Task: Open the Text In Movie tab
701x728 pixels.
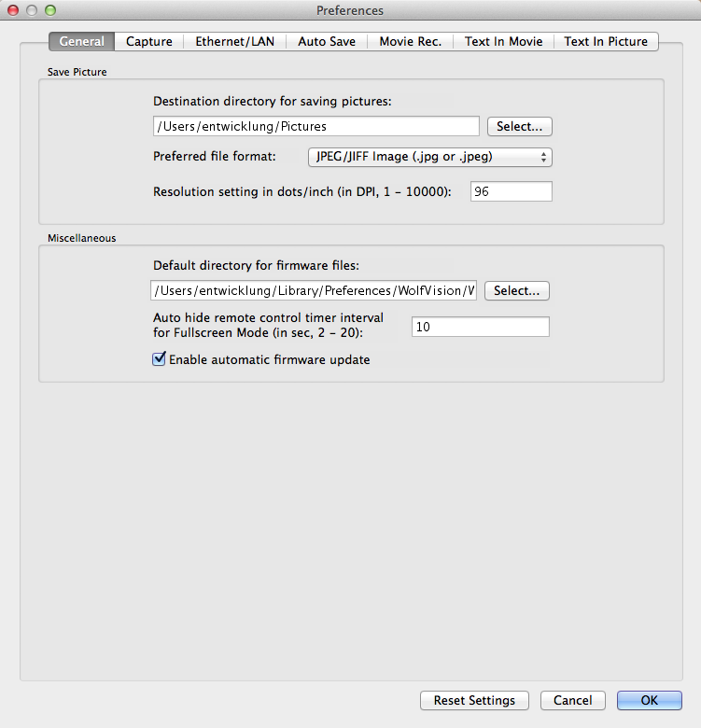Action: (503, 41)
